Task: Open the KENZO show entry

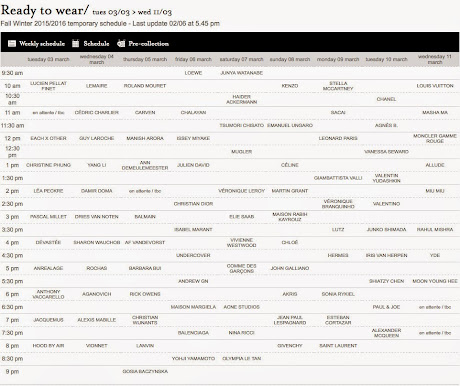Action: (x=290, y=86)
